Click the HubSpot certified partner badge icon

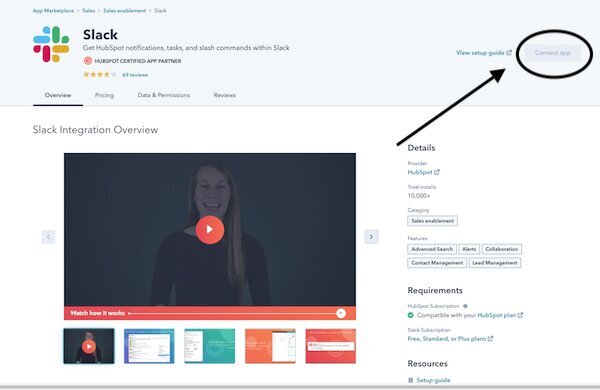[x=88, y=60]
